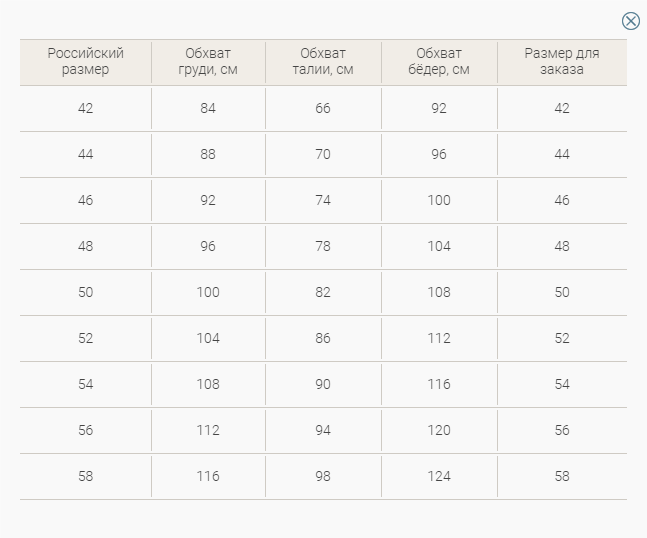Select Russian size 42 cell
The width and height of the screenshot is (647, 538).
point(85,109)
